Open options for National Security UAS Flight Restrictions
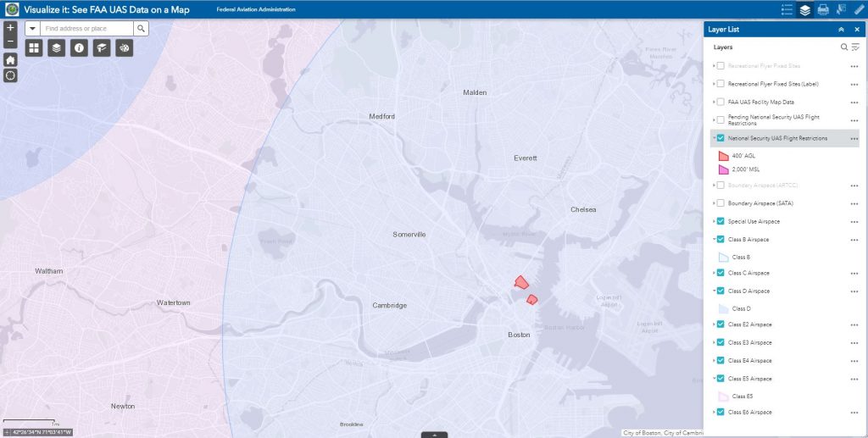 coord(854,139)
